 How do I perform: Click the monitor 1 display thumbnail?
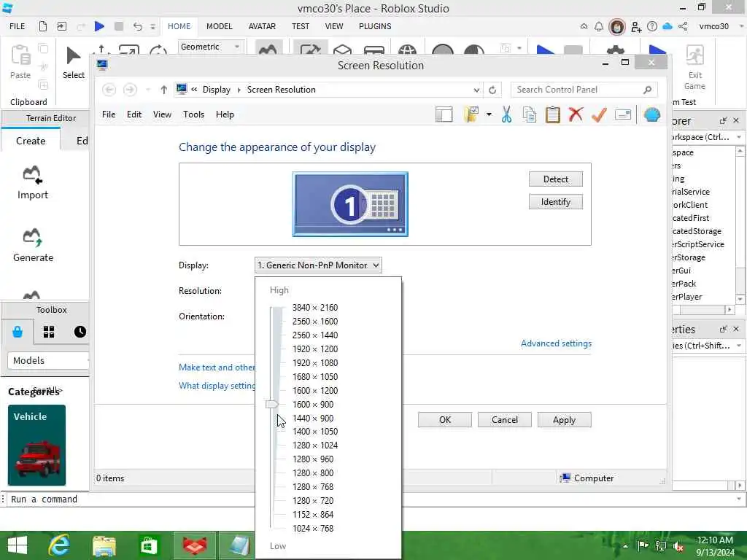[350, 204]
